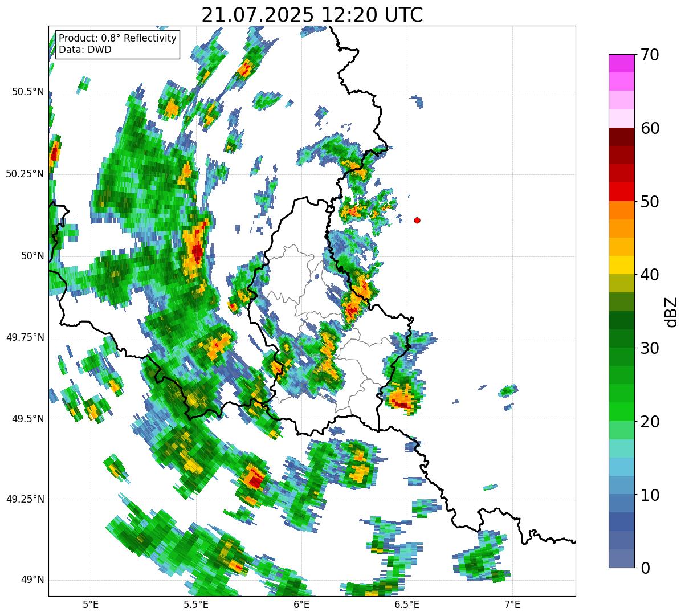Click the red station marker dot
The image size is (685, 616).
coord(417,220)
